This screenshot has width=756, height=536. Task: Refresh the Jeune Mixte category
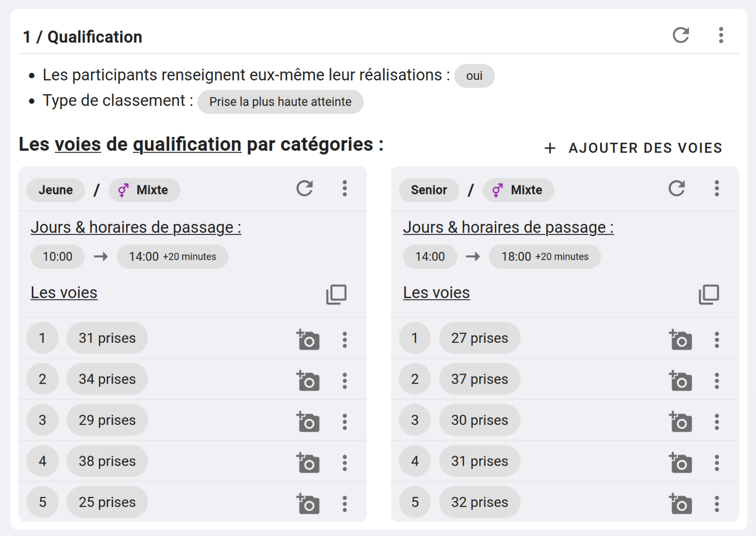pyautogui.click(x=305, y=189)
